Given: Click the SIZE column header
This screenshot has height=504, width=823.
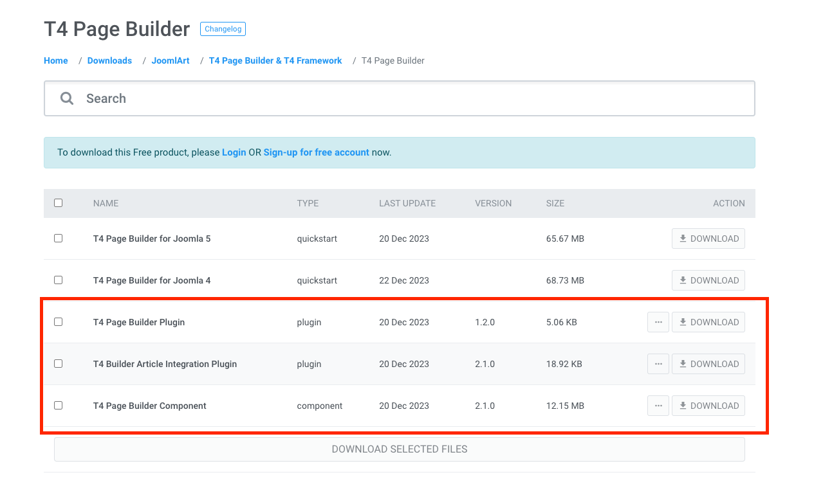Looking at the screenshot, I should 555,203.
